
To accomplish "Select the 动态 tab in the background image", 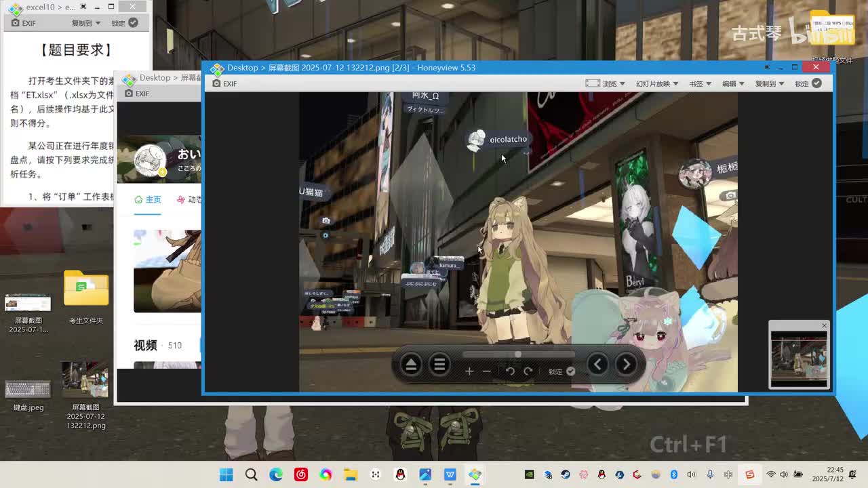I will 189,200.
